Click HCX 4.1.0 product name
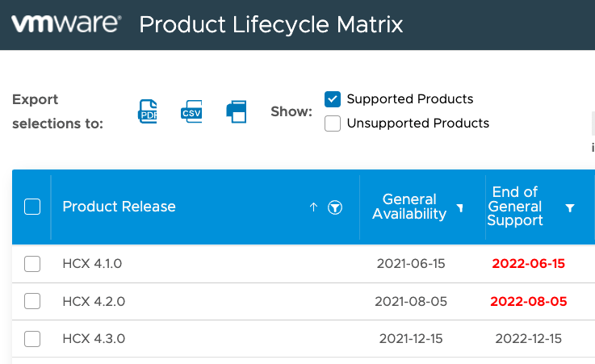Viewport: 595px width, 364px height. pos(92,264)
